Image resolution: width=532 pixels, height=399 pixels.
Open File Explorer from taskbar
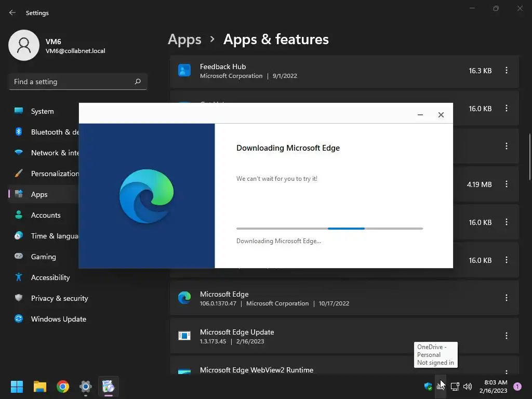point(39,387)
